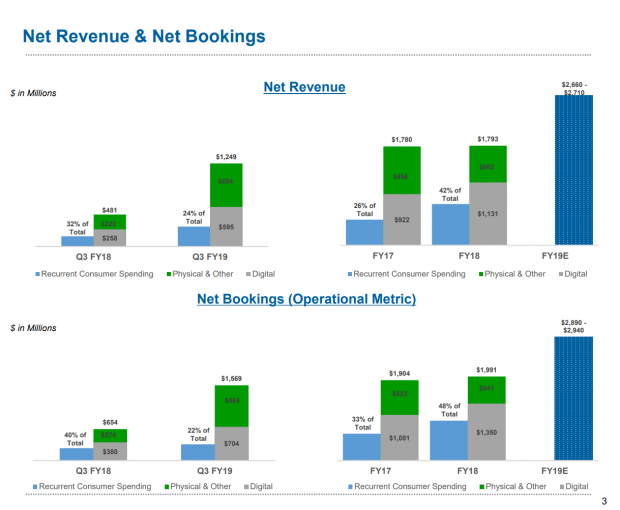
Task: Click the '$380' digital value label
Action: point(110,451)
